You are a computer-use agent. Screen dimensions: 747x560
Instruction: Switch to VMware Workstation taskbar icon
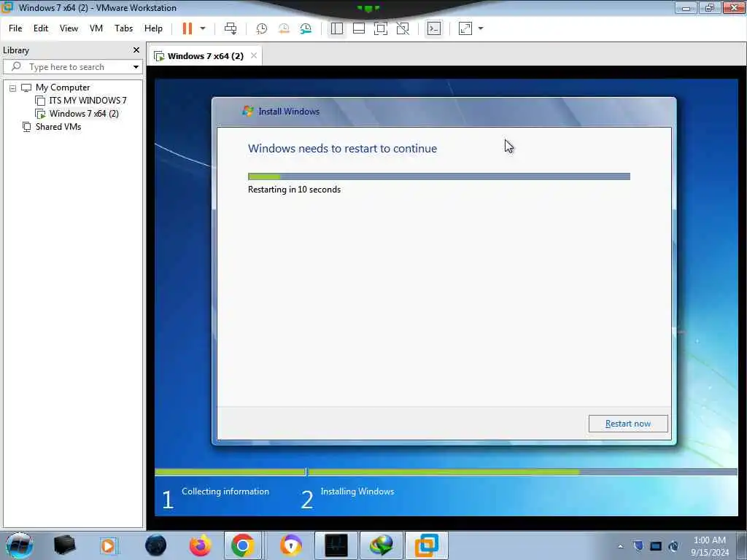point(426,545)
